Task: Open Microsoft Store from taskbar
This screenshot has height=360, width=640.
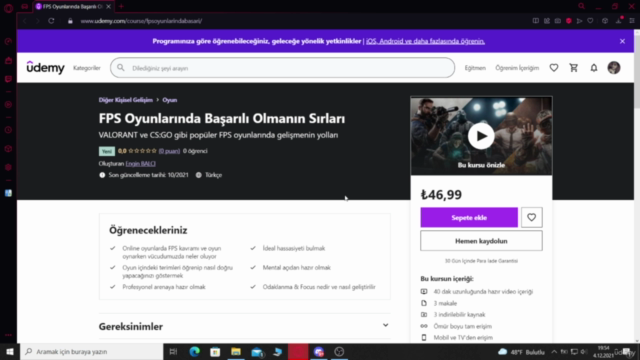Action: click(215, 351)
